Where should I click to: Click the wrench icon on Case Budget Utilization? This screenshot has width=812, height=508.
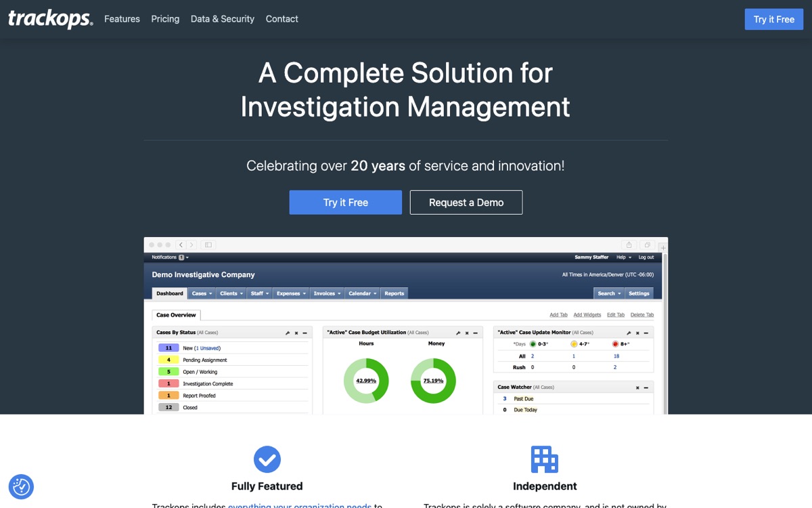[x=458, y=333]
